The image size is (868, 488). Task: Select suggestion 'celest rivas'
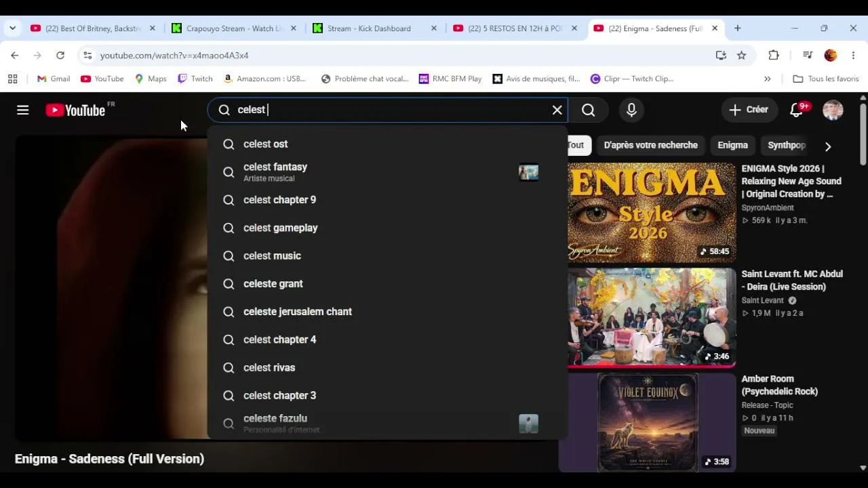(387, 367)
